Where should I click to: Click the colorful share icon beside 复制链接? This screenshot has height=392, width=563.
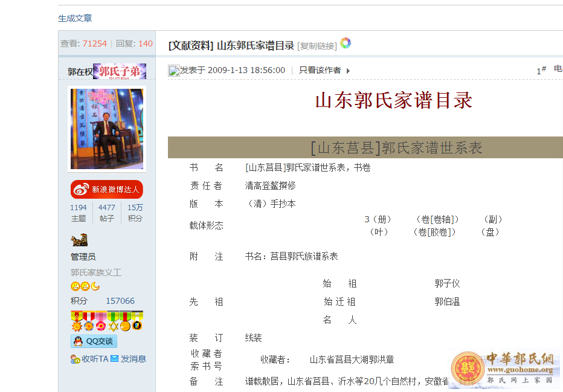coord(345,43)
